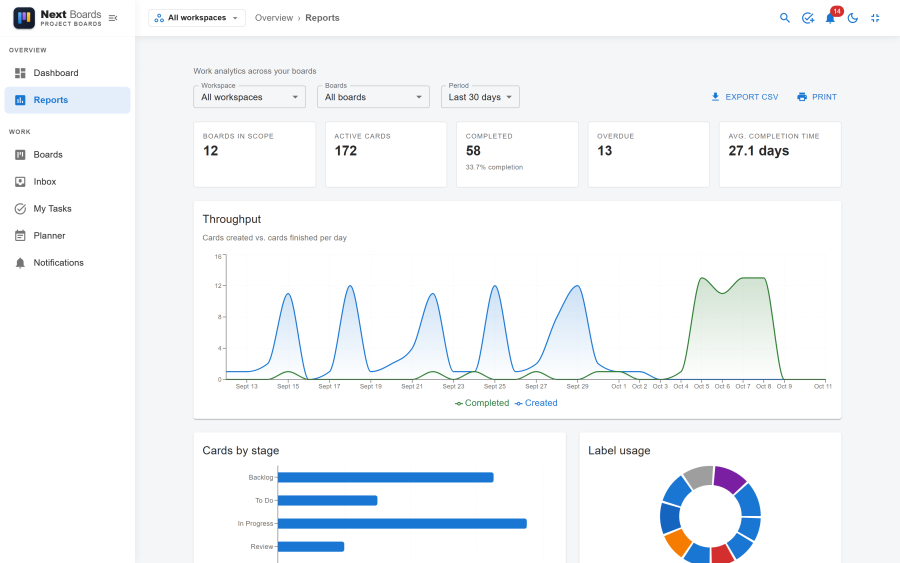Open the Period Last 30 days dropdown
The height and width of the screenshot is (563, 900).
(480, 97)
